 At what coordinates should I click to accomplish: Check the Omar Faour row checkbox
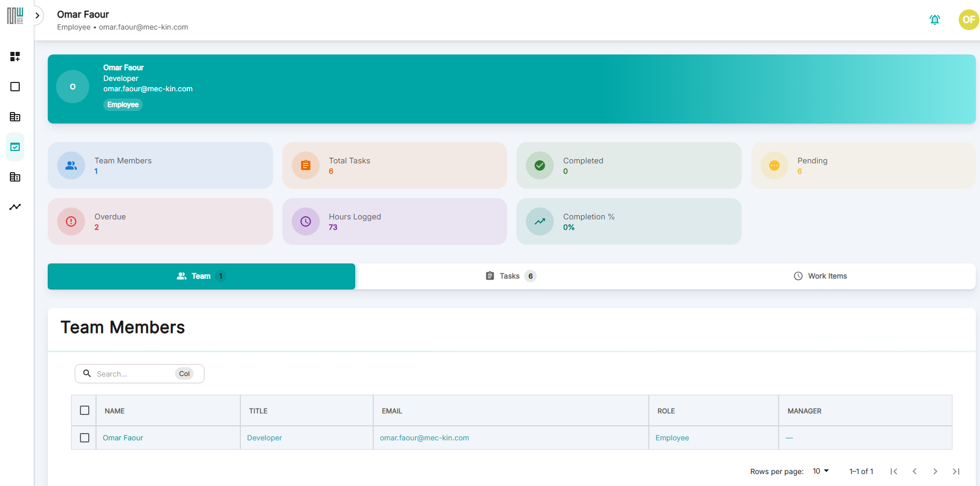[x=85, y=438]
